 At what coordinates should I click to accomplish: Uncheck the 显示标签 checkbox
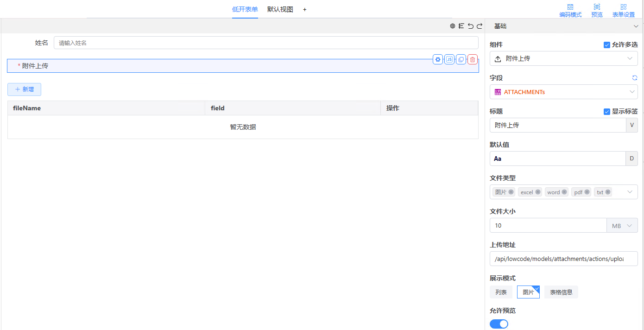pos(607,112)
